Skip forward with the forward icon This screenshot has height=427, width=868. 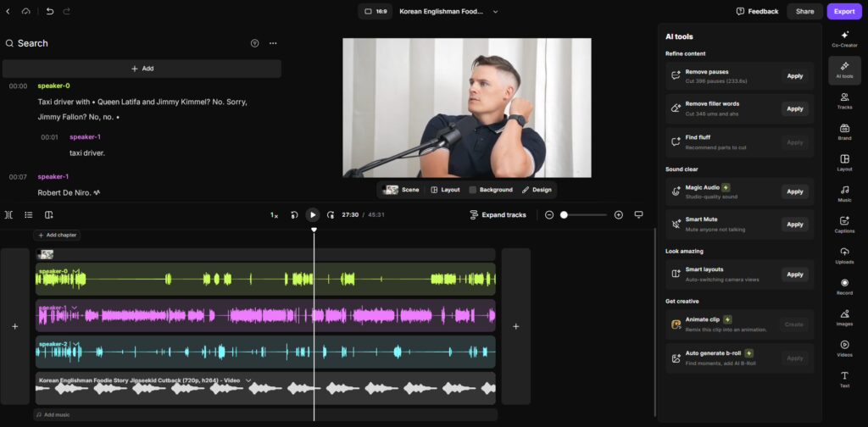(x=331, y=214)
